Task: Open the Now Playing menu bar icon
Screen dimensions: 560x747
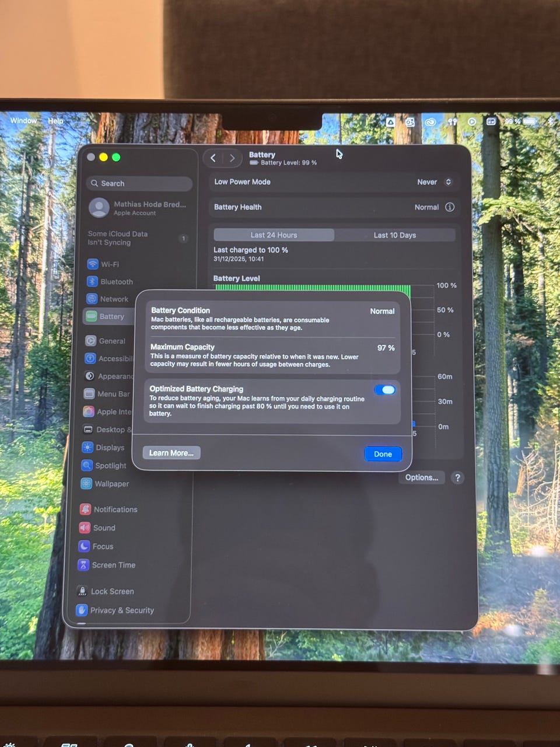Action: (472, 122)
